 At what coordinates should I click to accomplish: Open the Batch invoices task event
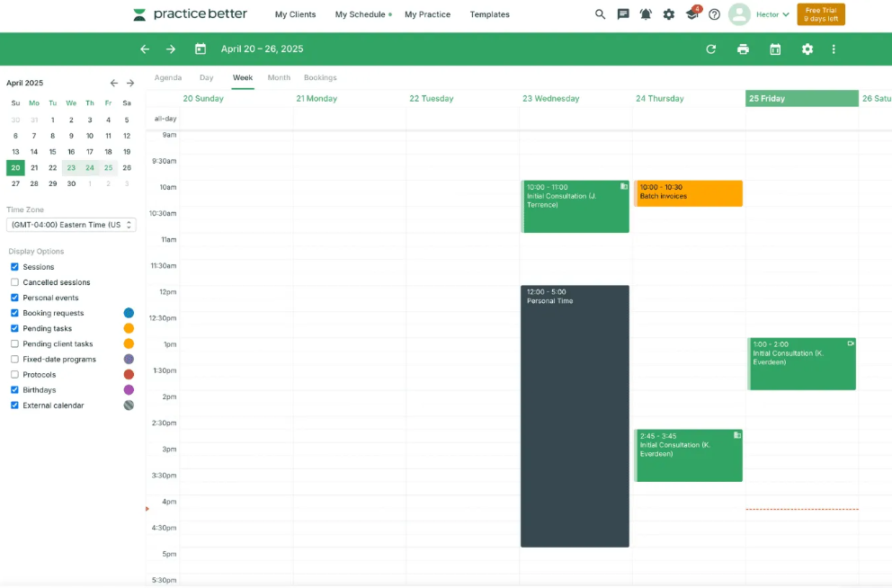pos(689,193)
